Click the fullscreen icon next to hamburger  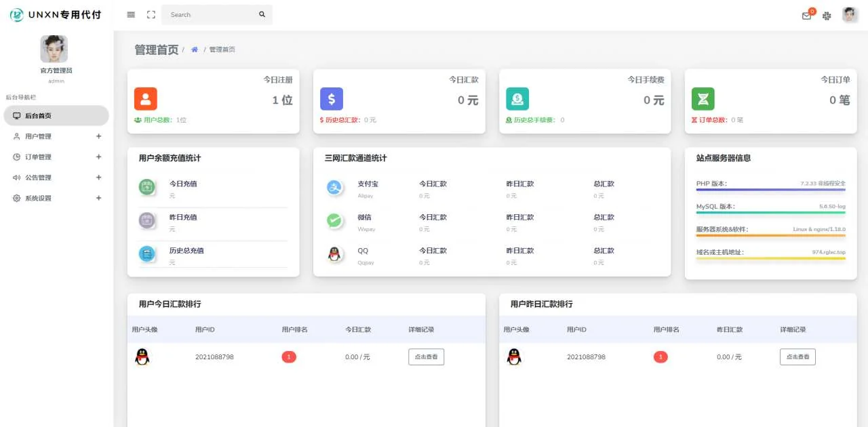[x=151, y=14]
